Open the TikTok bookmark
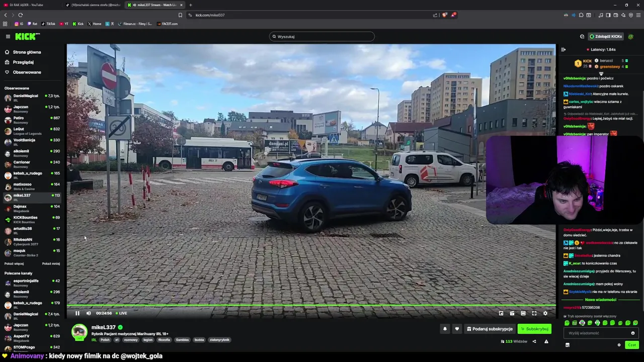Viewport: 644px width, 362px height. pos(48,24)
